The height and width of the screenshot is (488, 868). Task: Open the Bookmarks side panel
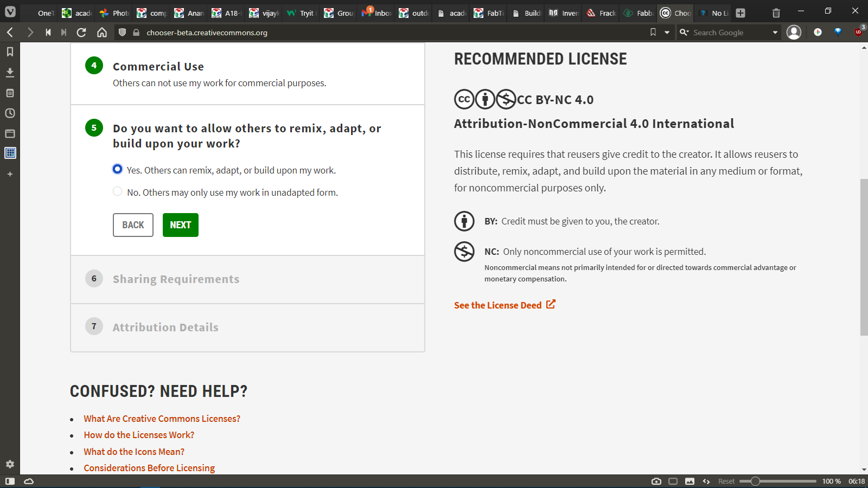click(10, 52)
